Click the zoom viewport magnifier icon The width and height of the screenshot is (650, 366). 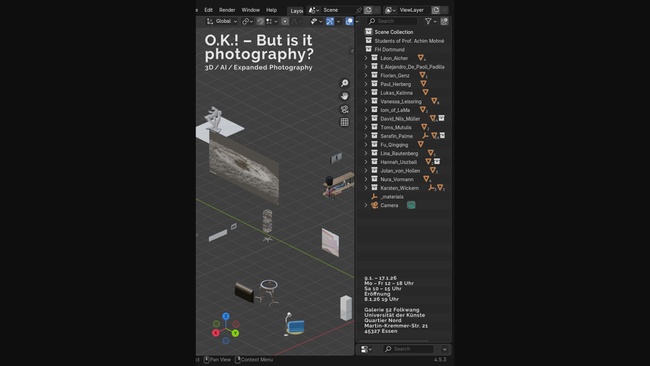[344, 83]
